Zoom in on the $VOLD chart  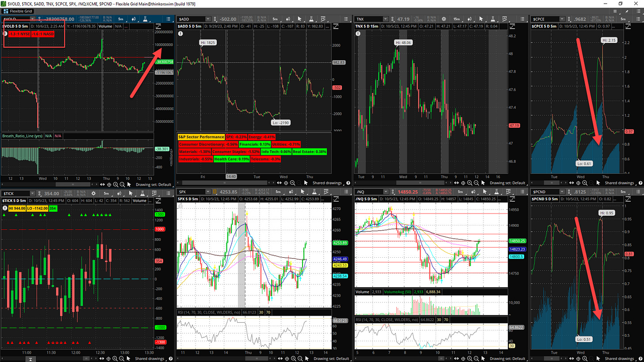coord(115,184)
